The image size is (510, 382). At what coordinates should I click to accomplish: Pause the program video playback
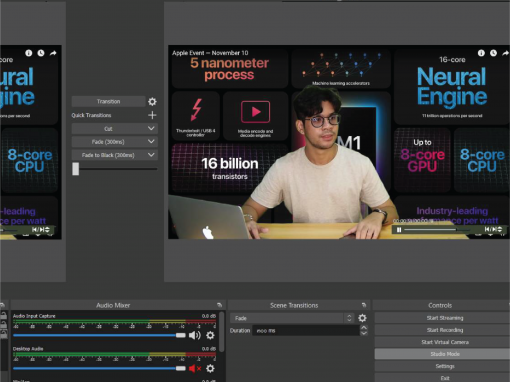click(399, 230)
